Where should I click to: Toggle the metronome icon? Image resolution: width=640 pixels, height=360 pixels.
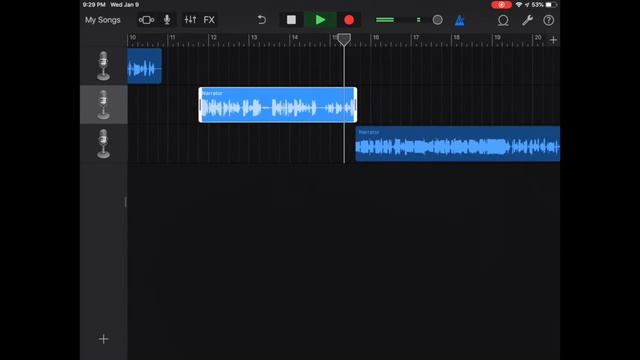[x=460, y=20]
